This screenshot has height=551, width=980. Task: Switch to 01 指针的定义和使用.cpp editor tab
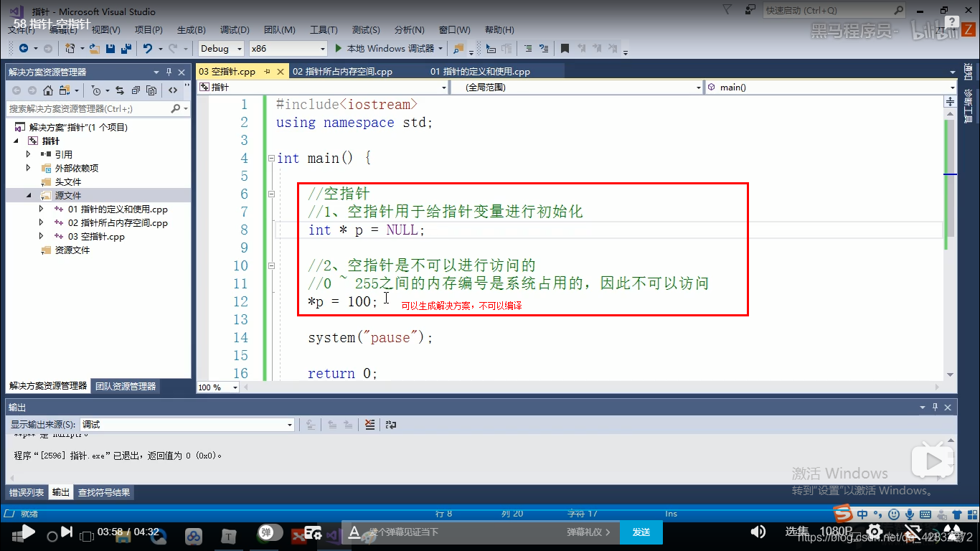pyautogui.click(x=480, y=72)
